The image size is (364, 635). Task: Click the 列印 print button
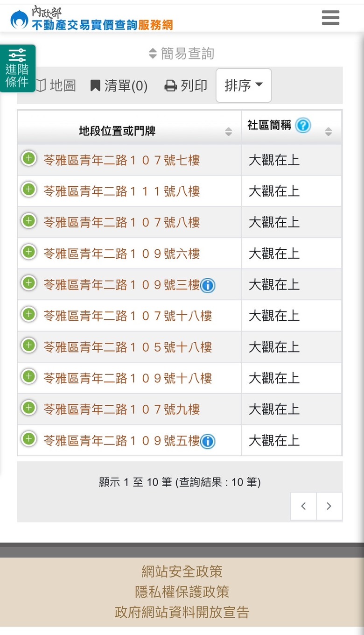(x=186, y=85)
